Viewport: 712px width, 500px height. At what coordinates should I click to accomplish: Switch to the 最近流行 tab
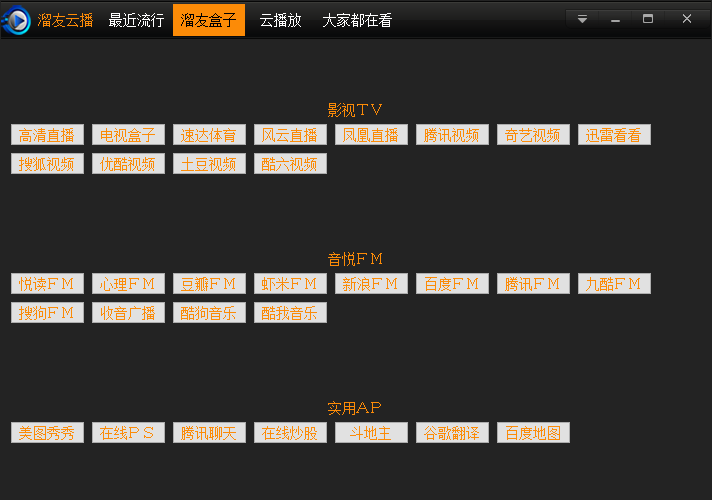[136, 20]
